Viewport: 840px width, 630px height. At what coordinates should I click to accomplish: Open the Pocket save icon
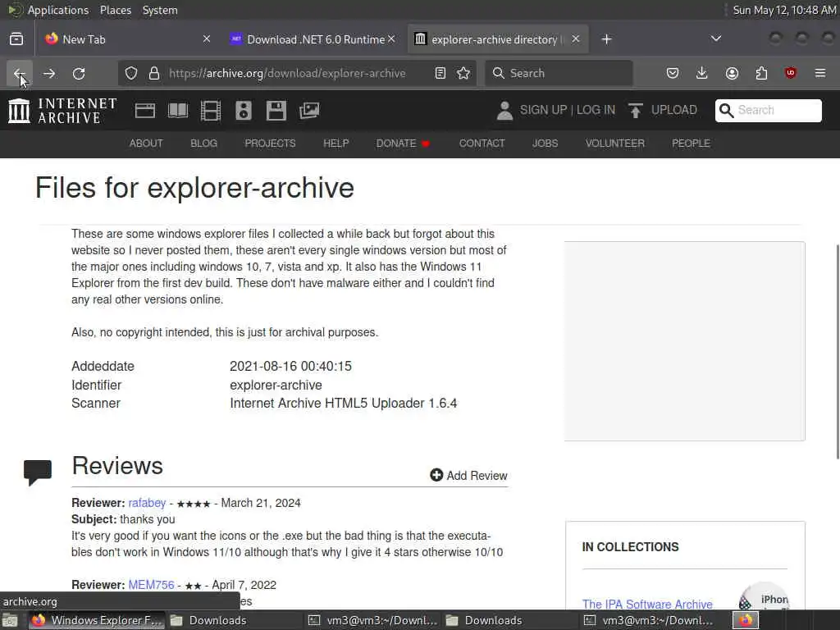click(673, 73)
